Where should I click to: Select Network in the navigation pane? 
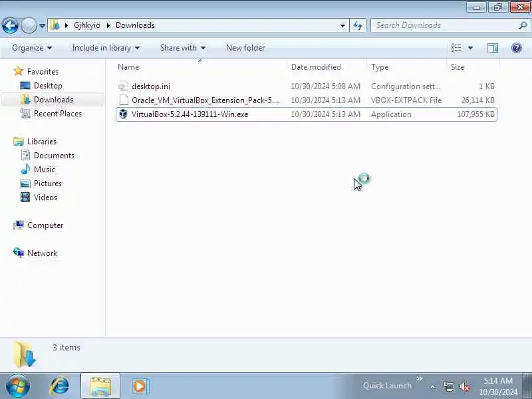pyautogui.click(x=42, y=253)
